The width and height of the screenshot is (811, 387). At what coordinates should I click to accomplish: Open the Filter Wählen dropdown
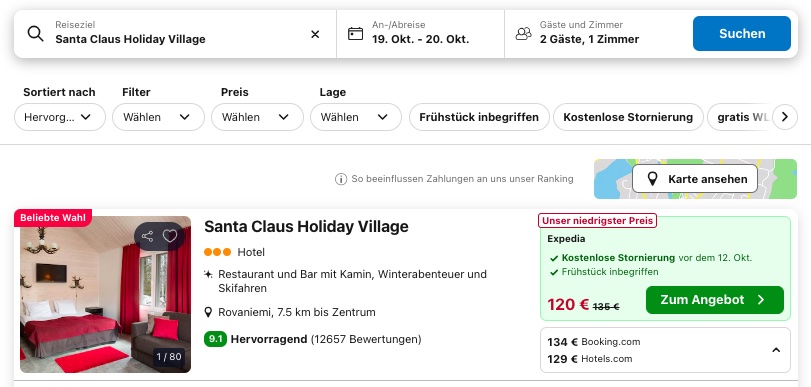click(x=158, y=117)
